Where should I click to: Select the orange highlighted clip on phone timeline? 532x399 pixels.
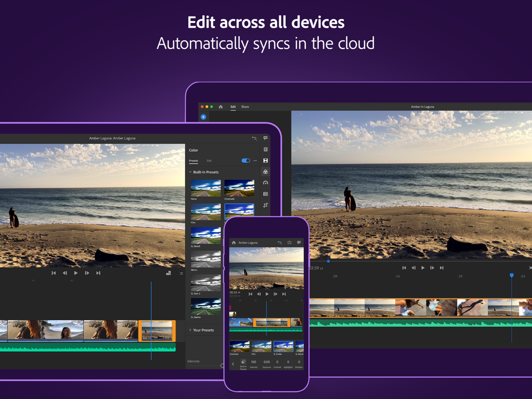pyautogui.click(x=272, y=322)
